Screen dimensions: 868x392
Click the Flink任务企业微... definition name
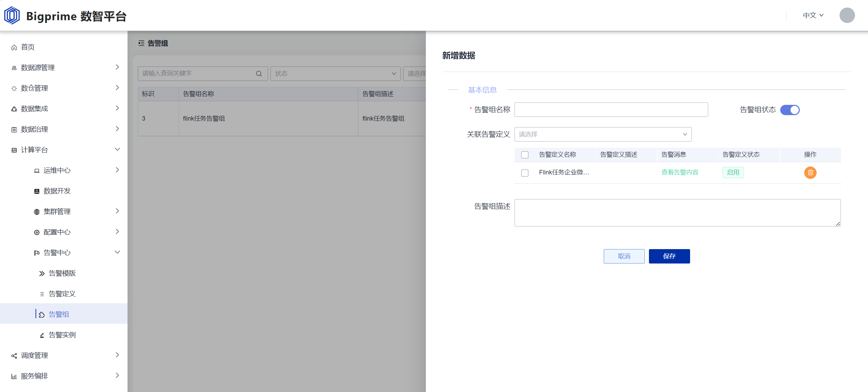pyautogui.click(x=564, y=172)
